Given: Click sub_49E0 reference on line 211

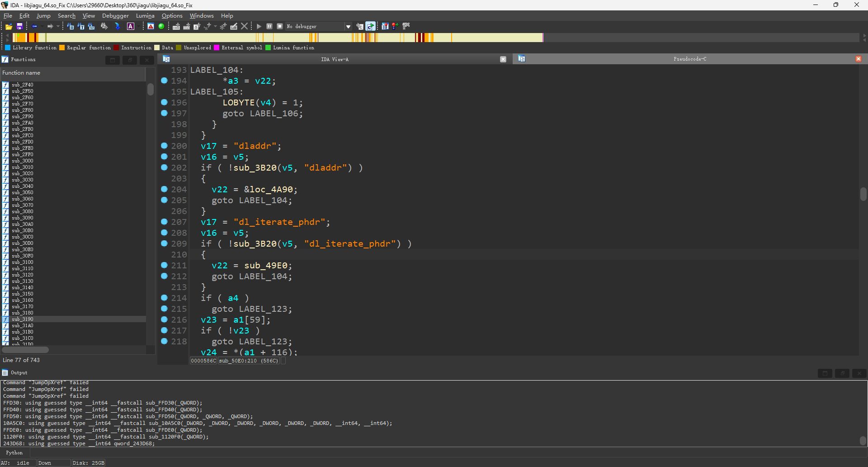Looking at the screenshot, I should click(x=266, y=266).
